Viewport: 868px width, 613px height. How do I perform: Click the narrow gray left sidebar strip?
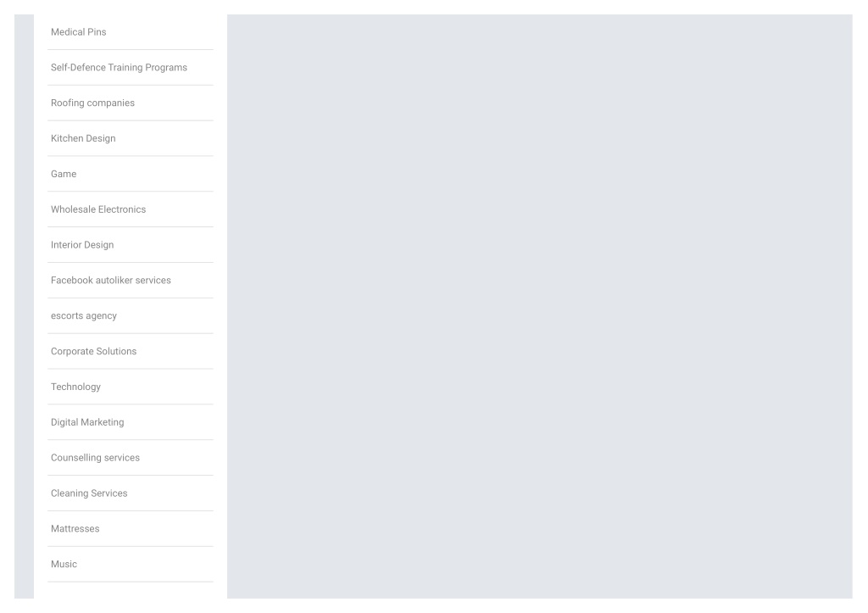click(x=24, y=306)
